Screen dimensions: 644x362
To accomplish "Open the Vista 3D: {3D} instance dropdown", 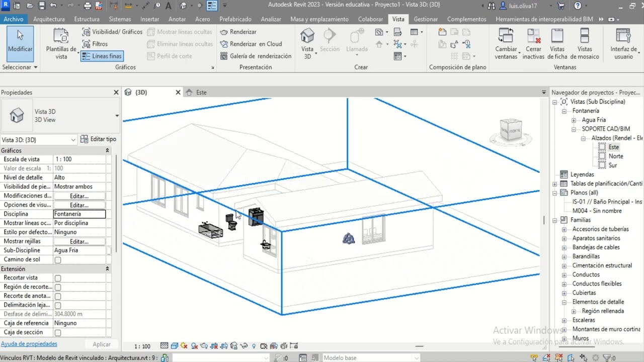I will tap(39, 140).
